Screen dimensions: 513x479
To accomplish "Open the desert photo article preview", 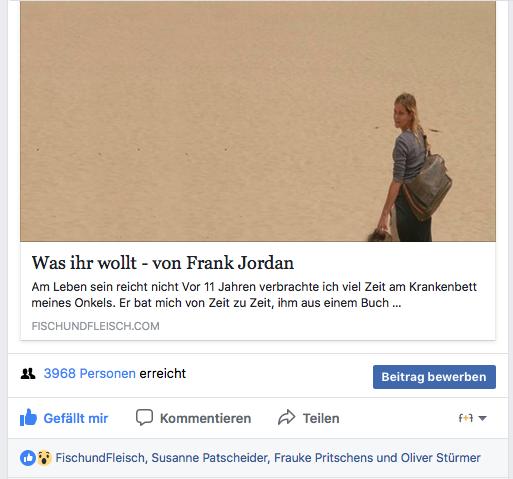I will pos(258,121).
